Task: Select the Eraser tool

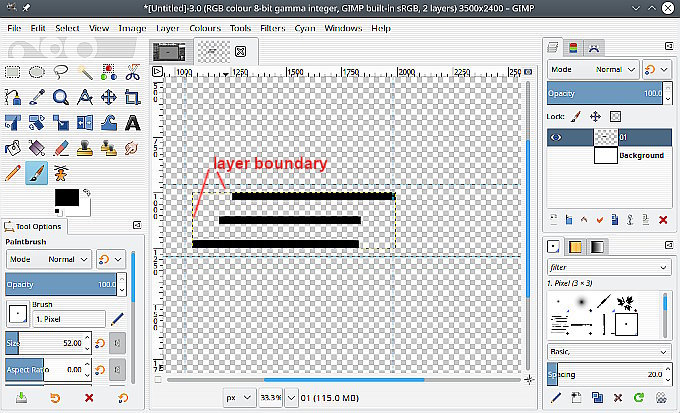Action: pos(61,148)
